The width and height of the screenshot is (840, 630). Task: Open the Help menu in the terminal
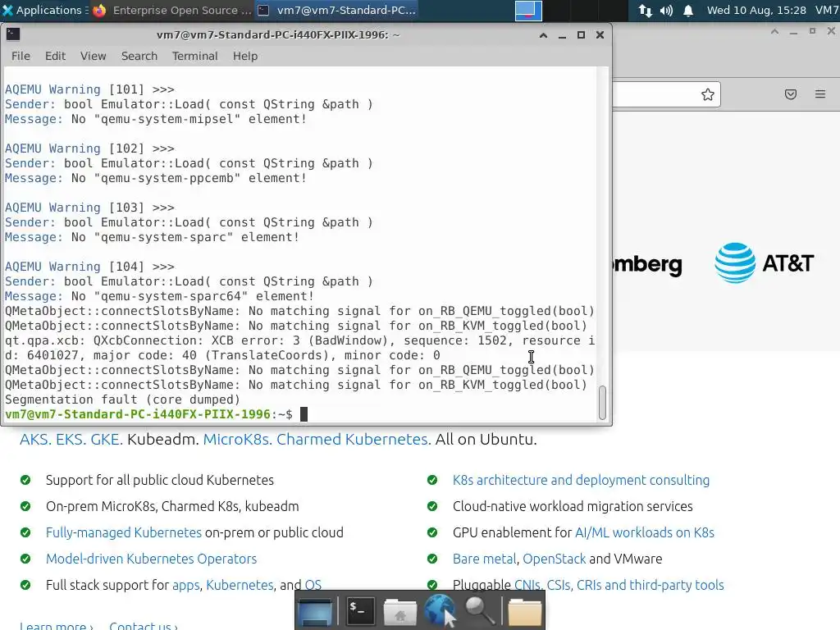tap(245, 56)
